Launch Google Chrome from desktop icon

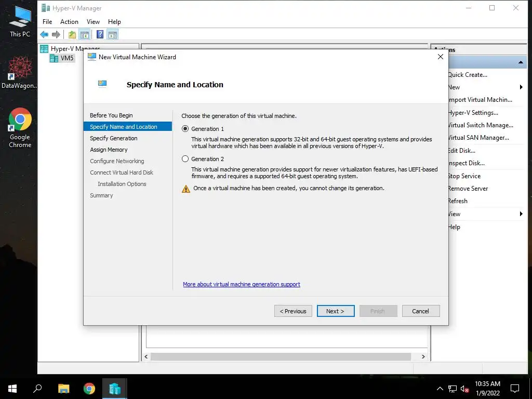(x=20, y=128)
